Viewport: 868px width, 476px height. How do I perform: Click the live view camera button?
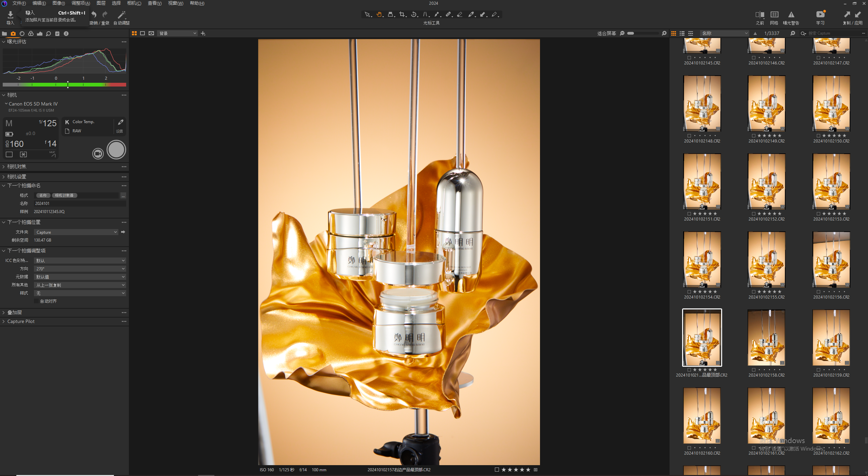tap(98, 154)
